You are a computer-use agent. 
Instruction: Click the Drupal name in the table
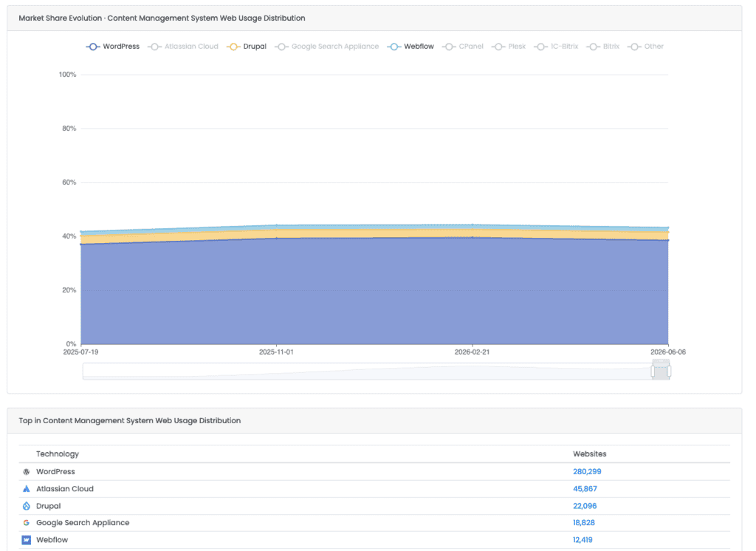coord(49,506)
